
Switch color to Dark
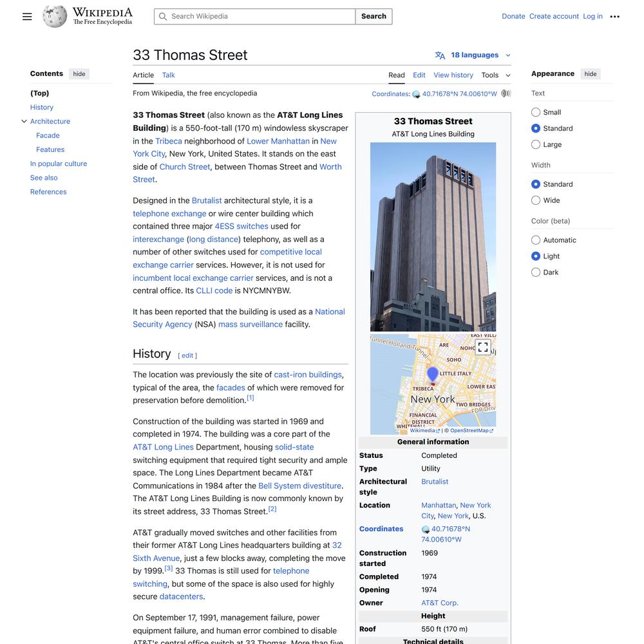(x=536, y=272)
